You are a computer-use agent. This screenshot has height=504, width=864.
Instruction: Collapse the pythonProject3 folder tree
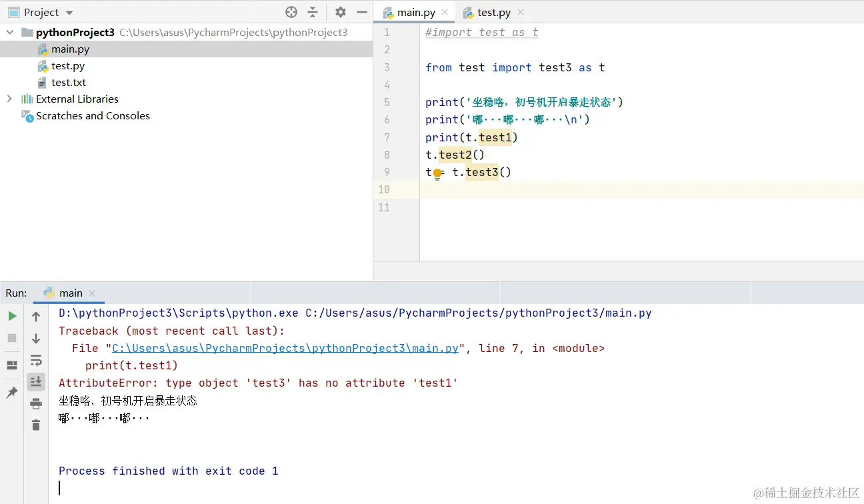(9, 32)
